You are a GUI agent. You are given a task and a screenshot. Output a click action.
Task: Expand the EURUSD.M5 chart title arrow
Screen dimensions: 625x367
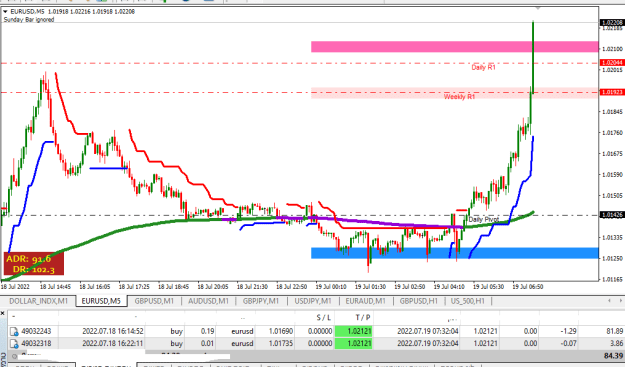tap(5, 12)
